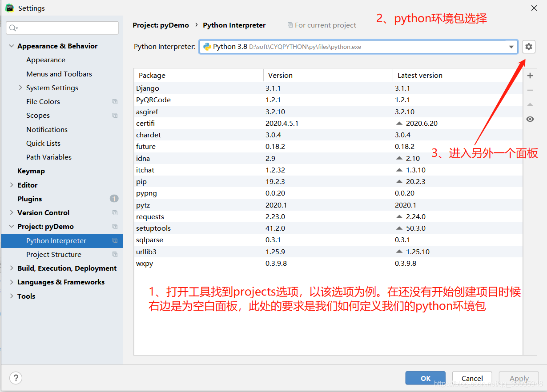Expand the Build, Execution, Deployment node
This screenshot has height=392, width=547.
pos(12,268)
